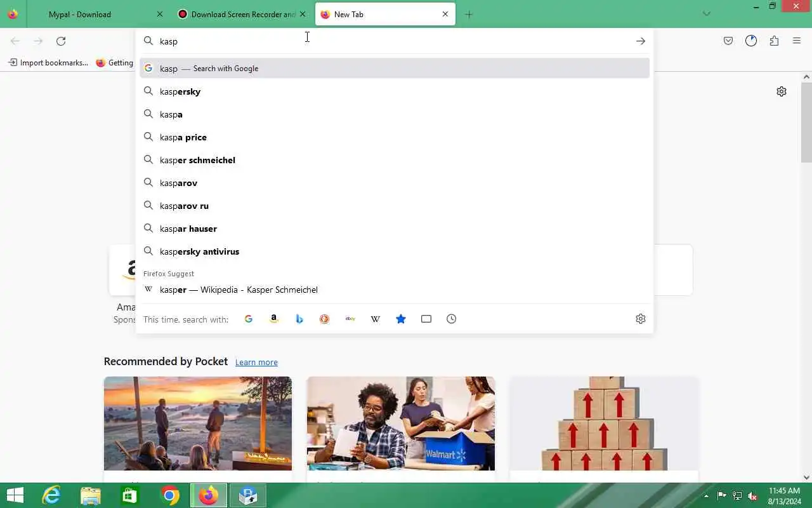Viewport: 812px width, 508px height.
Task: Expand the list all tabs chevron
Action: pyautogui.click(x=707, y=14)
